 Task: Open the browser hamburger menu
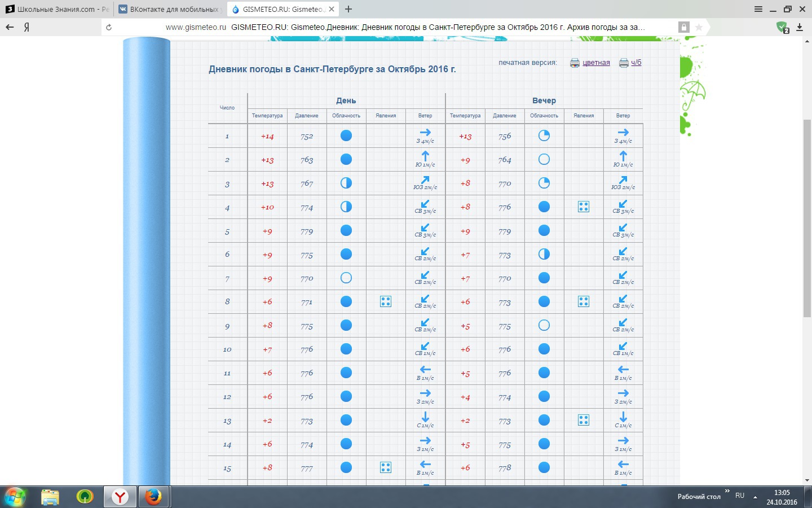758,9
